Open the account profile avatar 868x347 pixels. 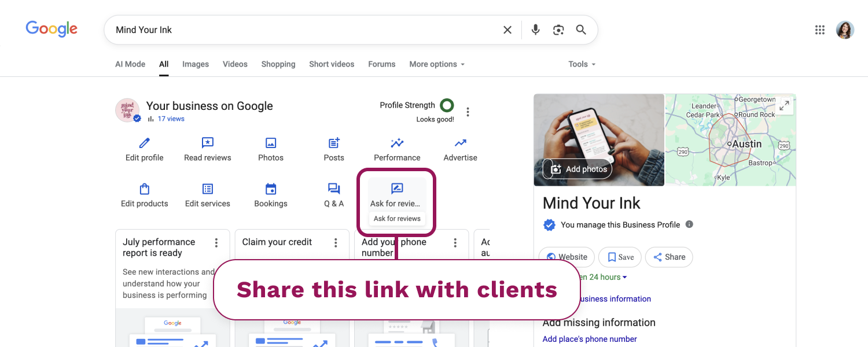coord(845,30)
